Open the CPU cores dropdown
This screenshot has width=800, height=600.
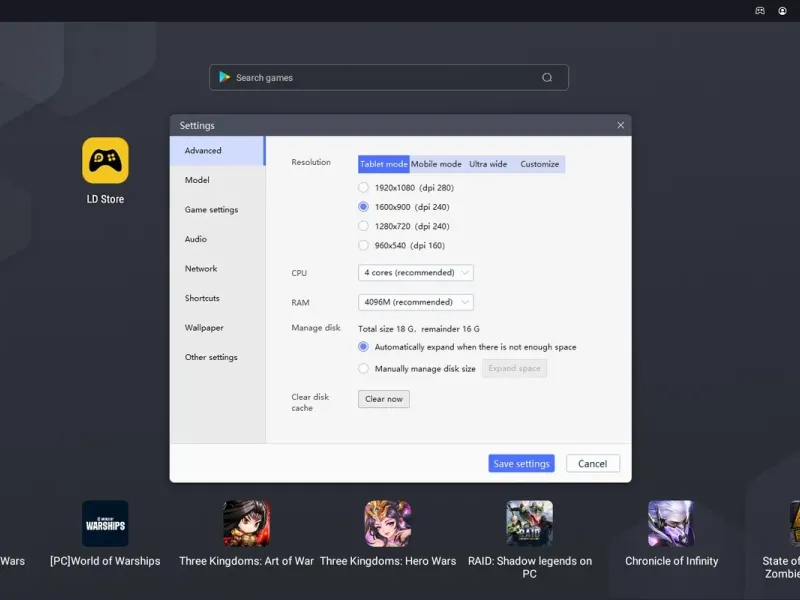pyautogui.click(x=416, y=272)
